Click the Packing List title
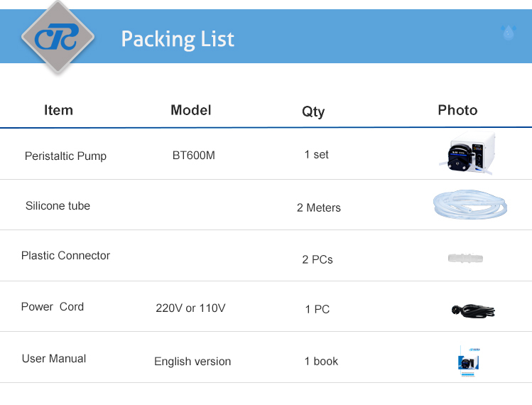Viewport: 532px width, 405px height. [x=178, y=39]
